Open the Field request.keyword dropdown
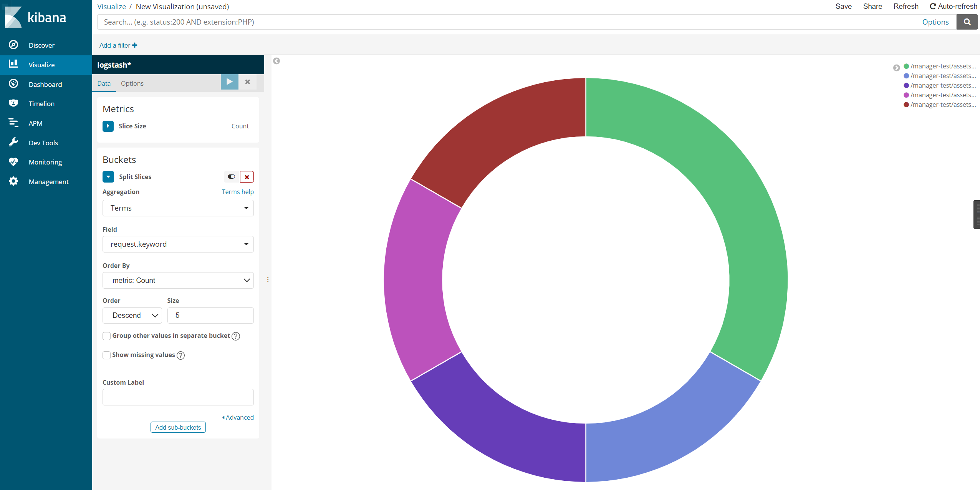Screen dimensions: 980x490 pyautogui.click(x=178, y=244)
